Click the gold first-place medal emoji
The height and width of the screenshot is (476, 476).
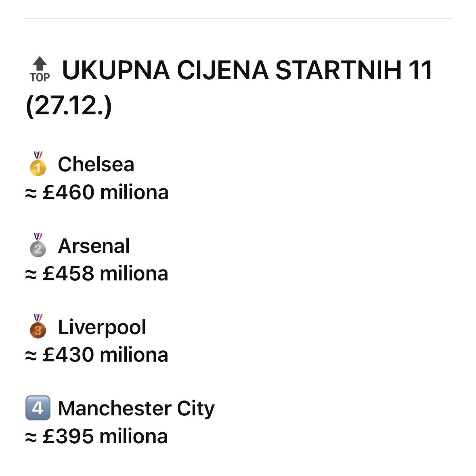pos(38,164)
